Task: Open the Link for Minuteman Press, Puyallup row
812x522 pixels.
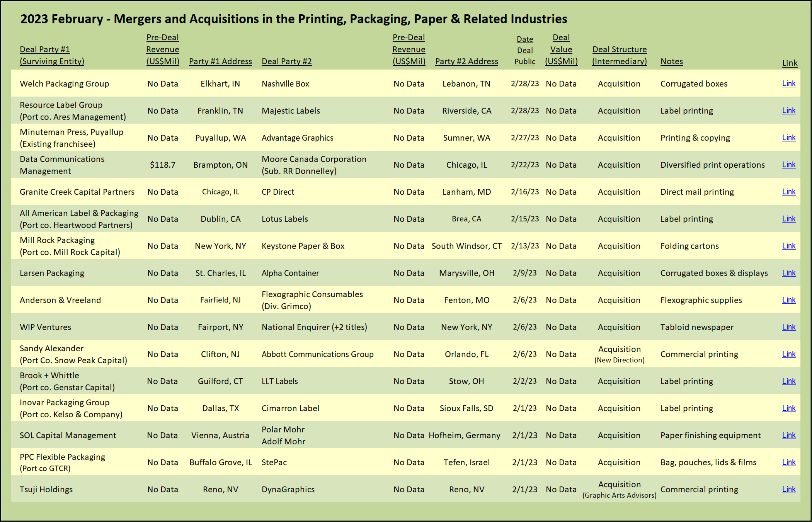Action: click(x=788, y=138)
